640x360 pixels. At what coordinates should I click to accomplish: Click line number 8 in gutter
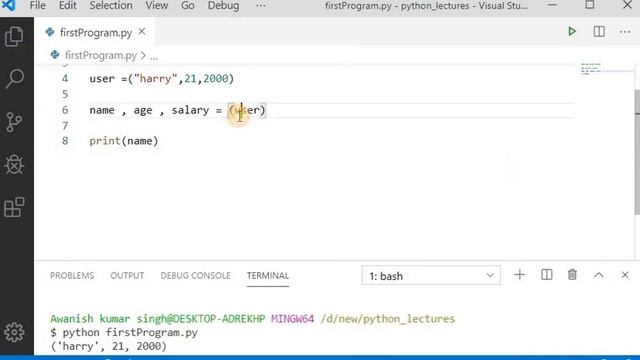[x=65, y=141]
